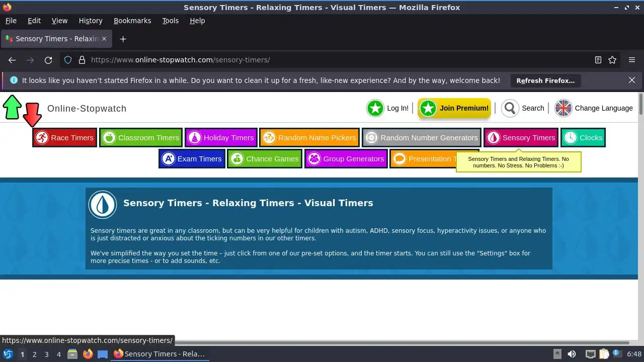Open the Bookmarks menu
The height and width of the screenshot is (362, 644).
(x=132, y=21)
